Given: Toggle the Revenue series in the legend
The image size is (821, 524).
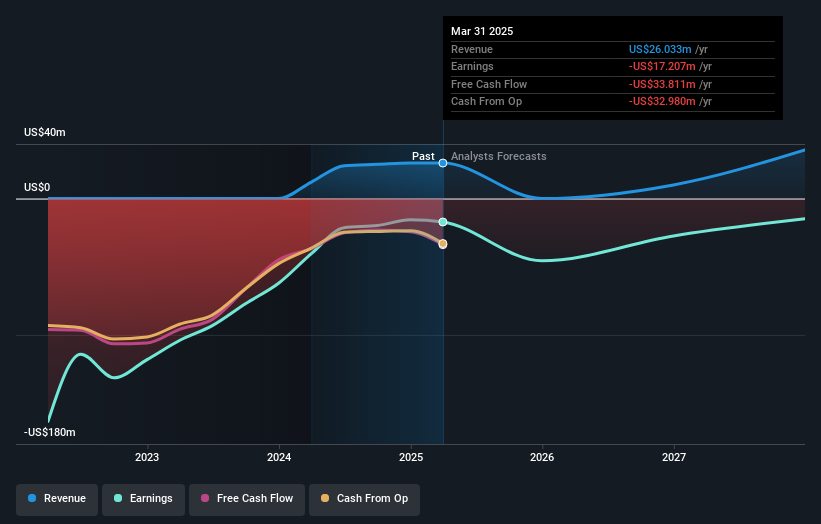Looking at the screenshot, I should pyautogui.click(x=57, y=499).
